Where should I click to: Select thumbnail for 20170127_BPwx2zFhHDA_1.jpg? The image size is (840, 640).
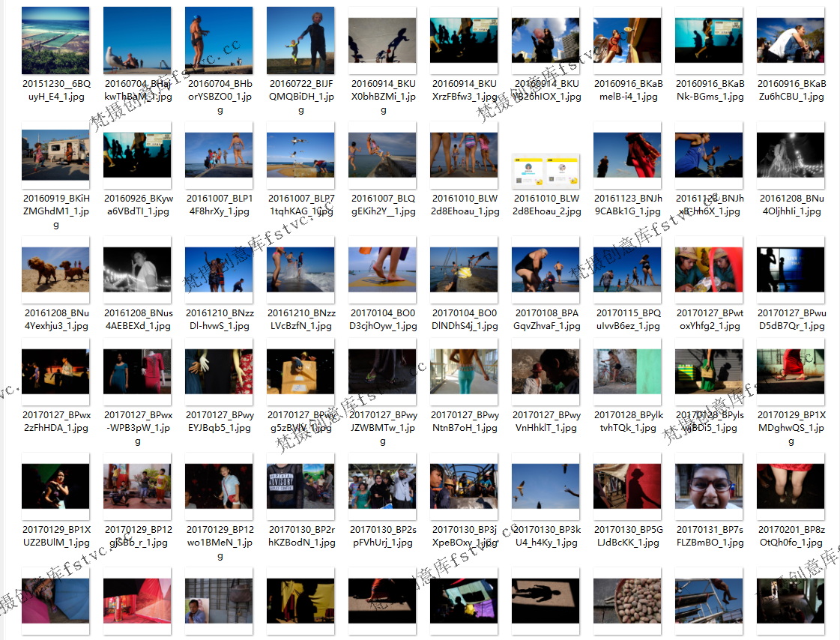[x=55, y=372]
